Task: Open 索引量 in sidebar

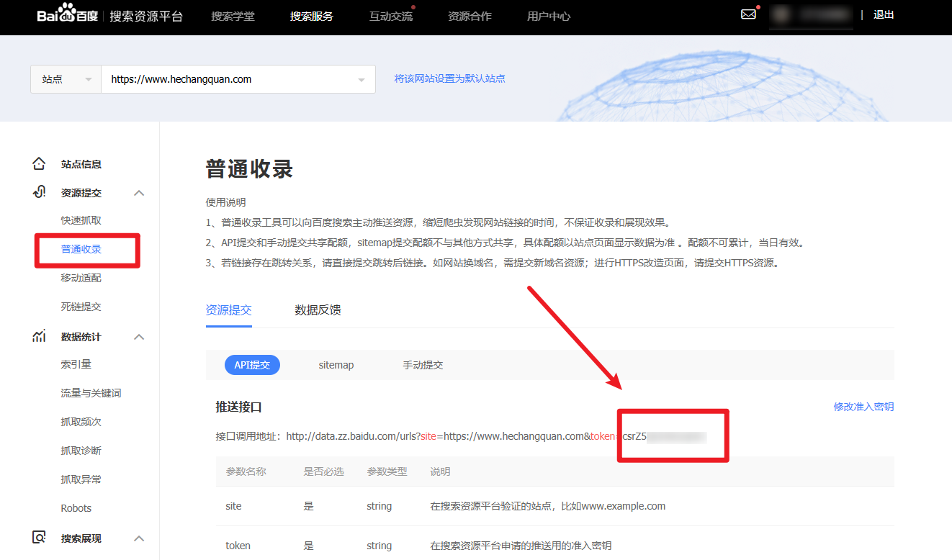Action: click(x=76, y=364)
